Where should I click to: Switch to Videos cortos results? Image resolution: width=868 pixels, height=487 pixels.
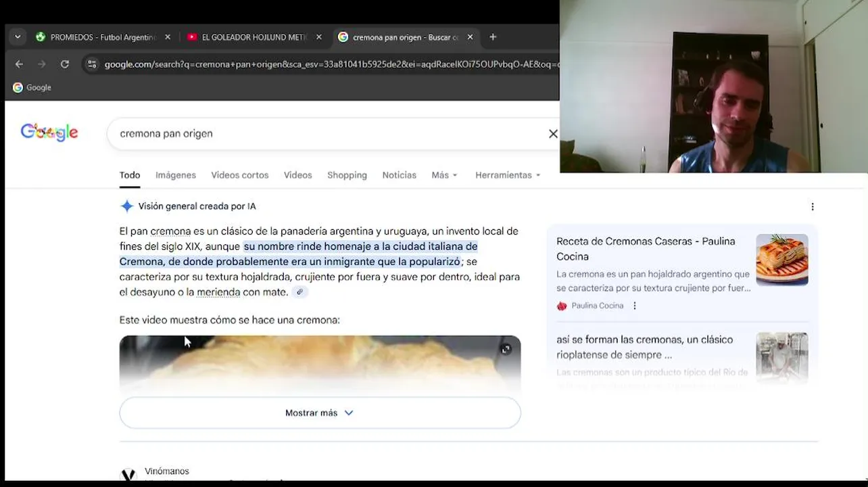click(240, 175)
